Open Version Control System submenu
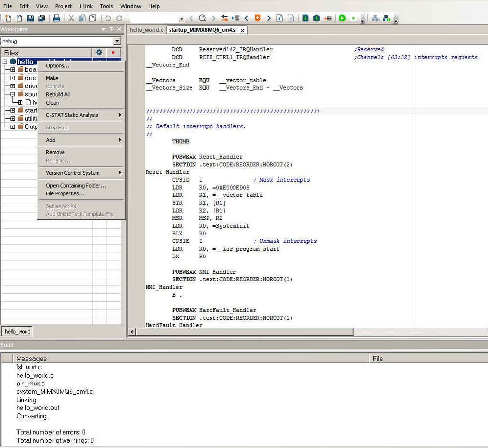This screenshot has width=488, height=448. tap(81, 173)
